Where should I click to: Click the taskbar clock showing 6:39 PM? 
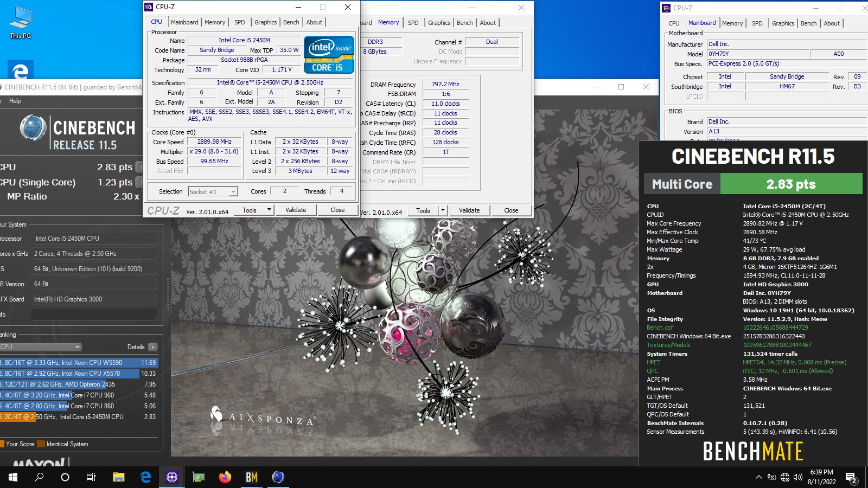[x=821, y=477]
